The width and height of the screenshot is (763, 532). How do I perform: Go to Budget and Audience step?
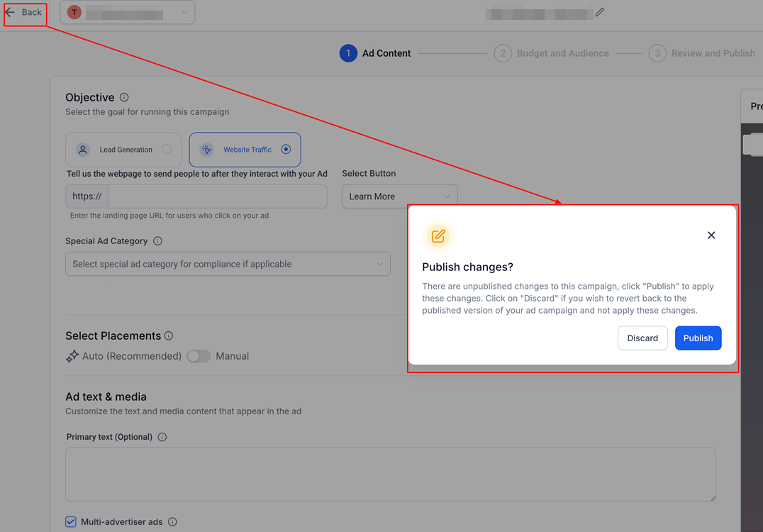click(551, 53)
